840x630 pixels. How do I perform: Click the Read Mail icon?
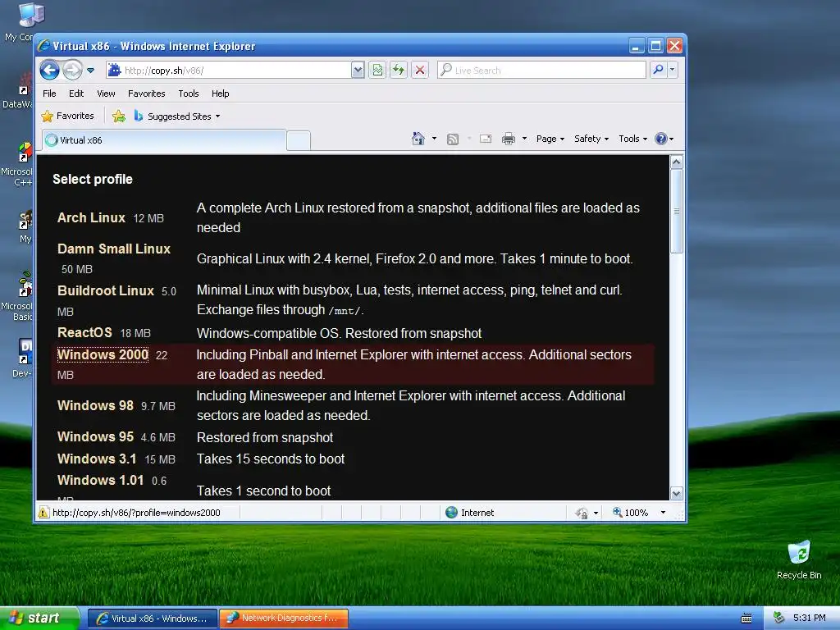(x=486, y=139)
